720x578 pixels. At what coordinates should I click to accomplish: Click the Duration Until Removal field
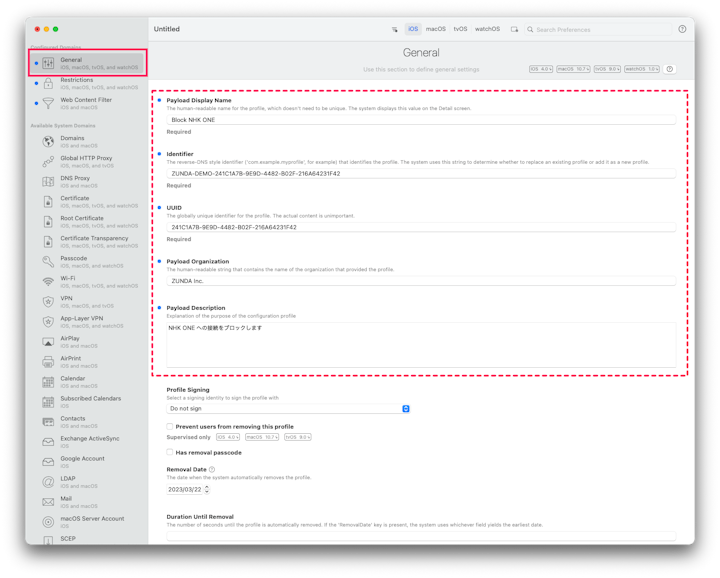tap(421, 536)
